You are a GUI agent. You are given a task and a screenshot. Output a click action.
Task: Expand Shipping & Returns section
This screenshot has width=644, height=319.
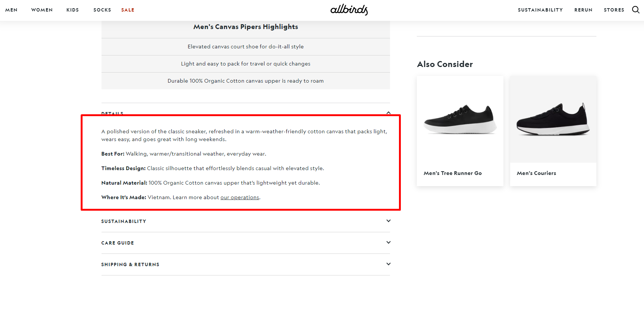[x=388, y=264]
